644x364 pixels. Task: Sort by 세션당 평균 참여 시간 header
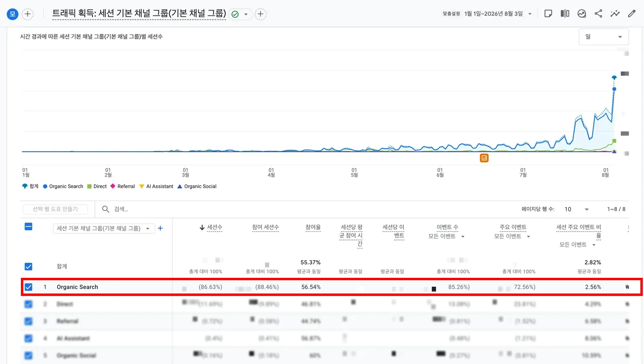351,236
